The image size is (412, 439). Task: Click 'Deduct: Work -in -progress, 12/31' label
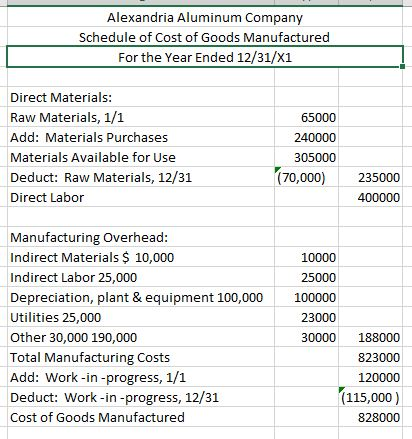(x=114, y=398)
